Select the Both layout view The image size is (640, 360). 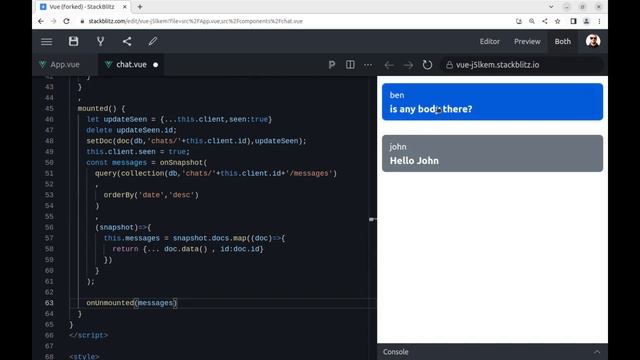coord(562,42)
